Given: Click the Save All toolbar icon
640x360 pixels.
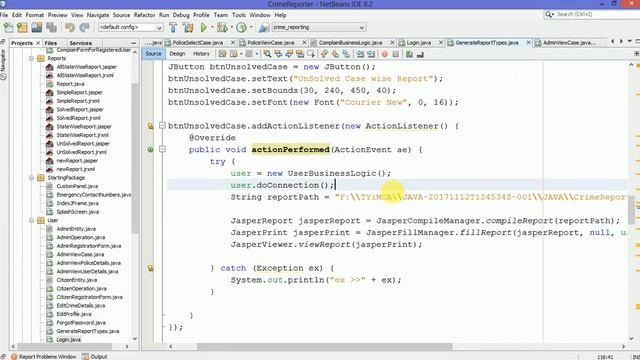Looking at the screenshot, I should click(51, 27).
